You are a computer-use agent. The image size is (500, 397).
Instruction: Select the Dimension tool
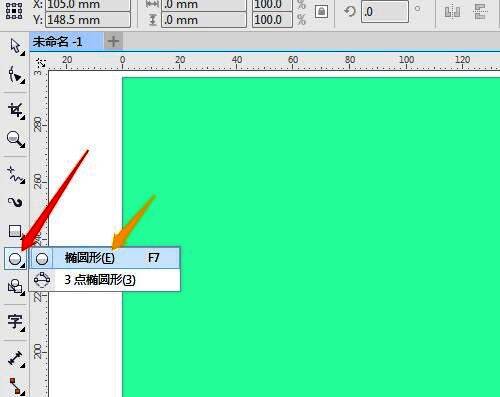coord(15,359)
